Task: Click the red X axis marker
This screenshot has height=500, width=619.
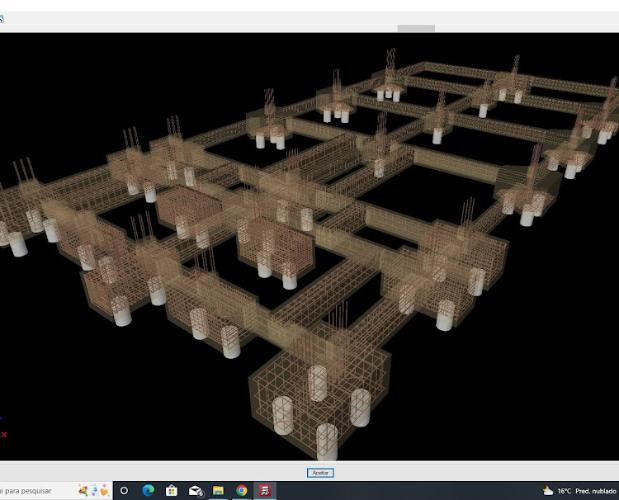Action: (4, 434)
